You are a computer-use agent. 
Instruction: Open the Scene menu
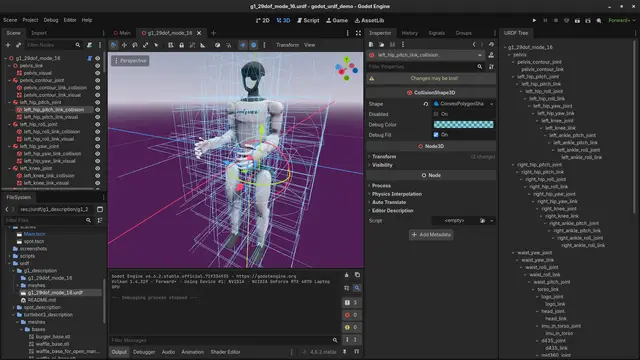(x=10, y=20)
